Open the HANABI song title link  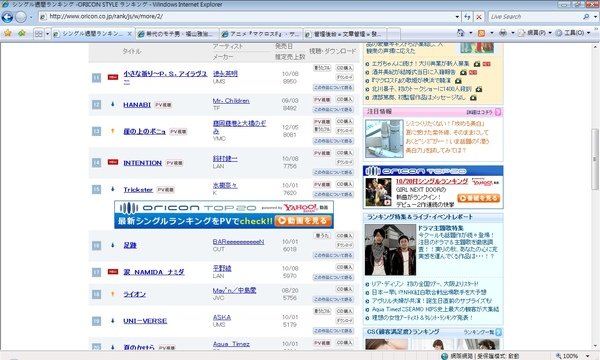tap(137, 105)
